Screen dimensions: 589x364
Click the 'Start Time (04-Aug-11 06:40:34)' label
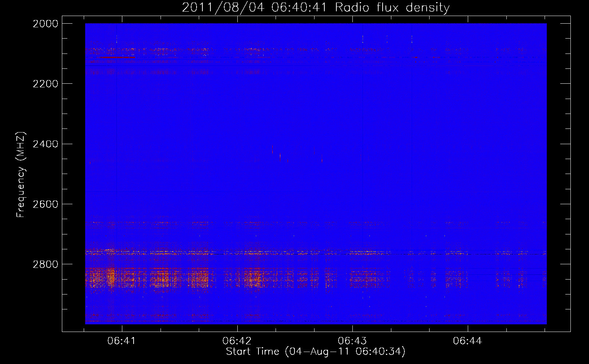pyautogui.click(x=316, y=352)
